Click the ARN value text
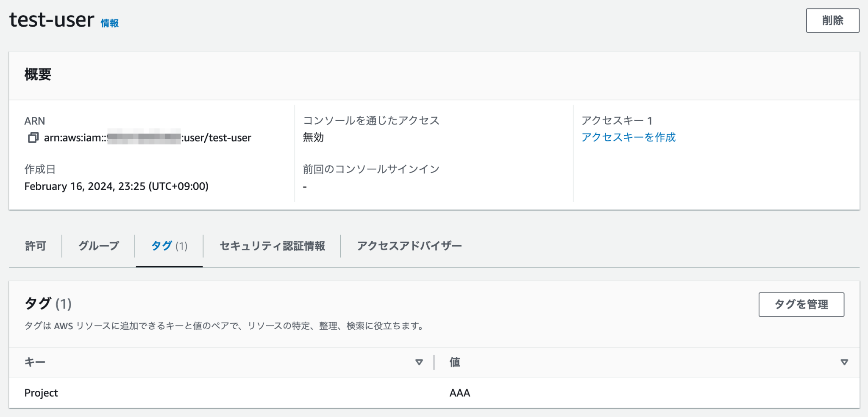The height and width of the screenshot is (417, 868). coord(147,137)
